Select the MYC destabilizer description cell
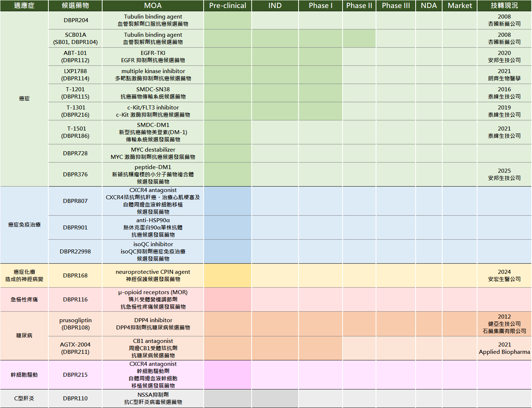Image resolution: width=532 pixels, height=408 pixels. (153, 153)
